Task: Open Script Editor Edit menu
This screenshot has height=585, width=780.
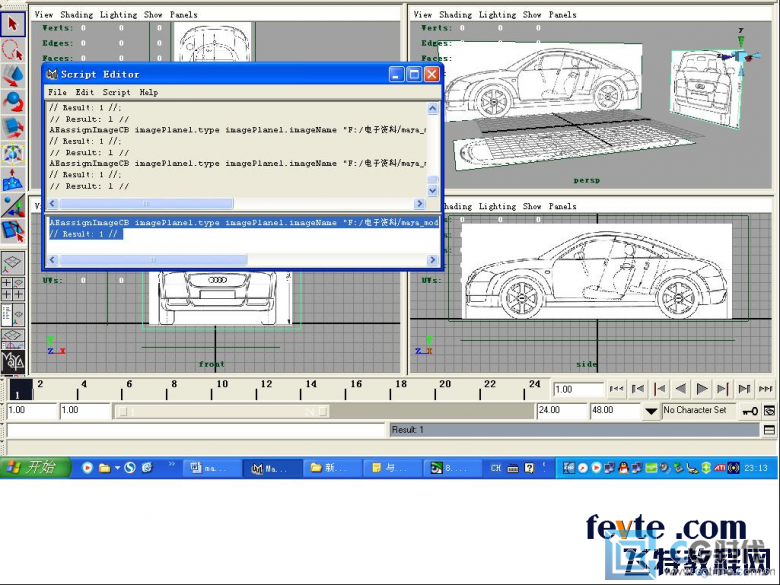Action: (85, 92)
